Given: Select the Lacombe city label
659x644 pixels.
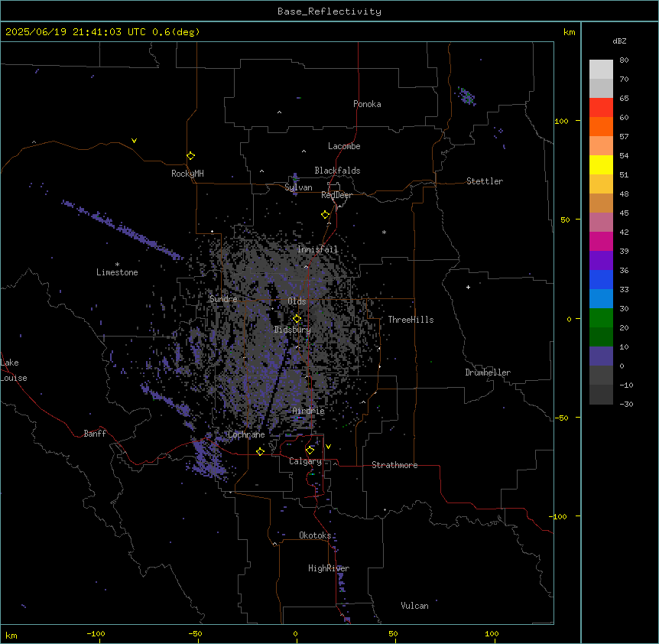Looking at the screenshot, I should pos(344,146).
